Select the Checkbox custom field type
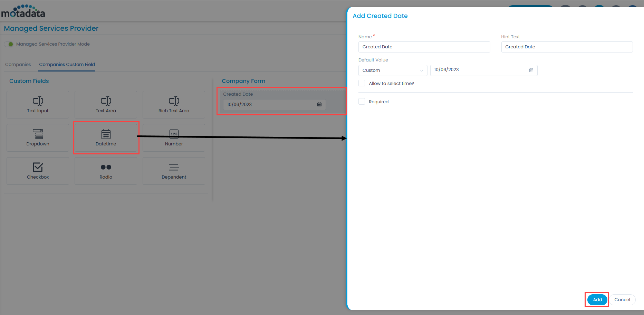This screenshot has height=315, width=644. (x=37, y=171)
